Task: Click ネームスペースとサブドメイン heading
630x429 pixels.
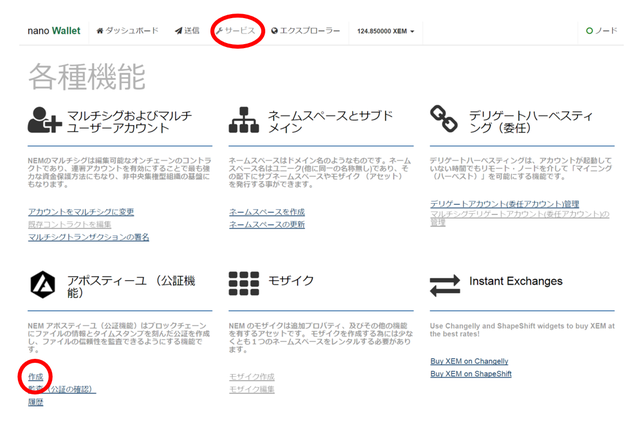Action: (330, 122)
